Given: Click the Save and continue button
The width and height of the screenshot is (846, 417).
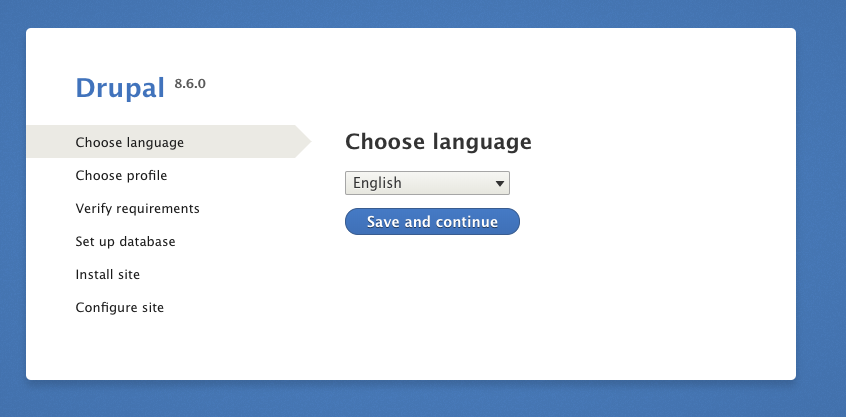Looking at the screenshot, I should (x=432, y=222).
